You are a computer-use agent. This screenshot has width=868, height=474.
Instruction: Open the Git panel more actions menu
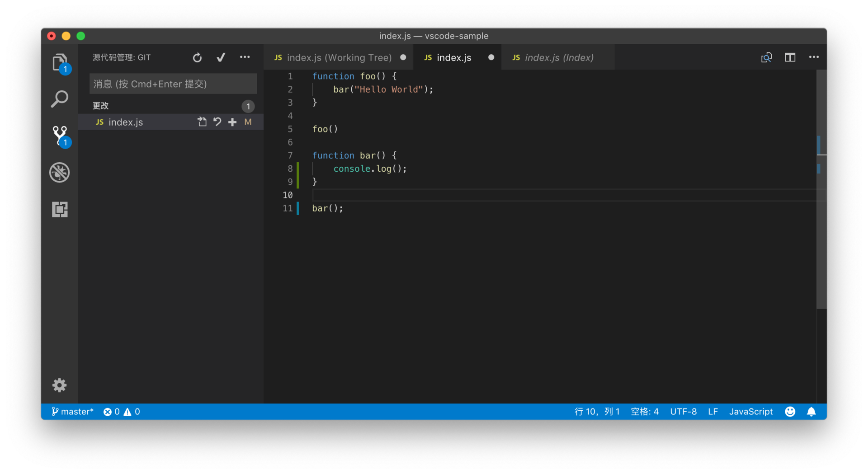245,57
